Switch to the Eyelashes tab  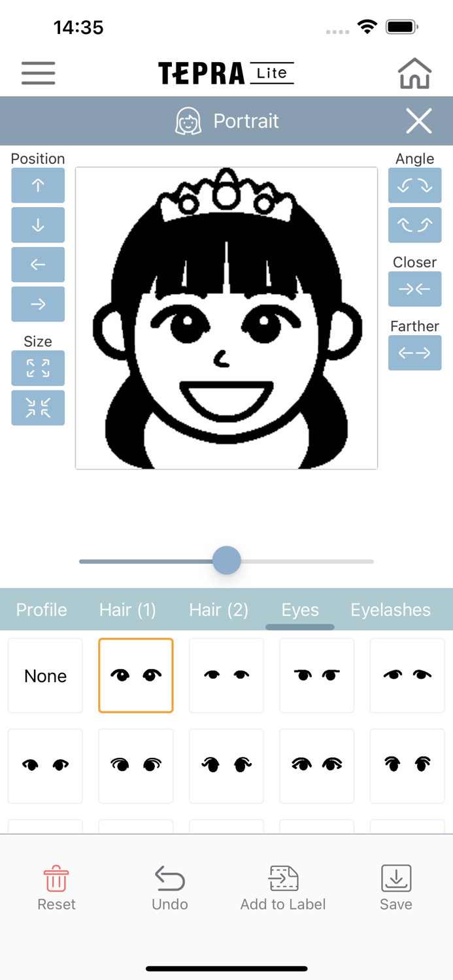click(x=390, y=610)
